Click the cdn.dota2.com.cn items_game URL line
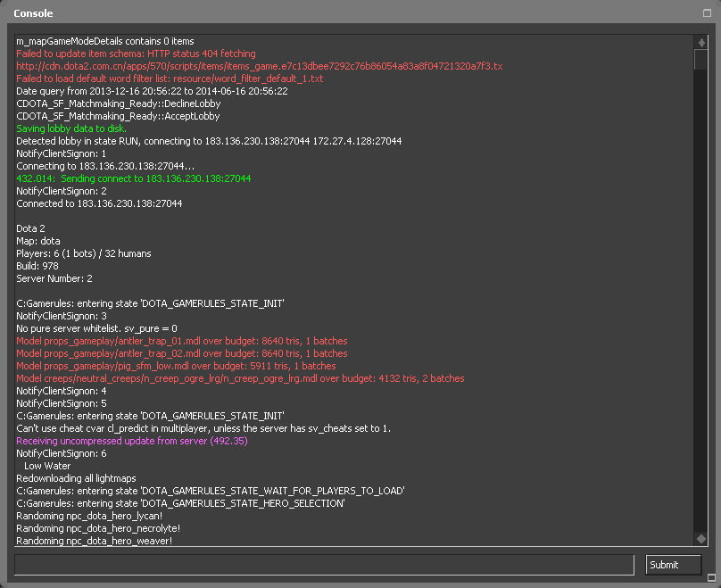Screen dimensions: 721x588 tap(260, 66)
